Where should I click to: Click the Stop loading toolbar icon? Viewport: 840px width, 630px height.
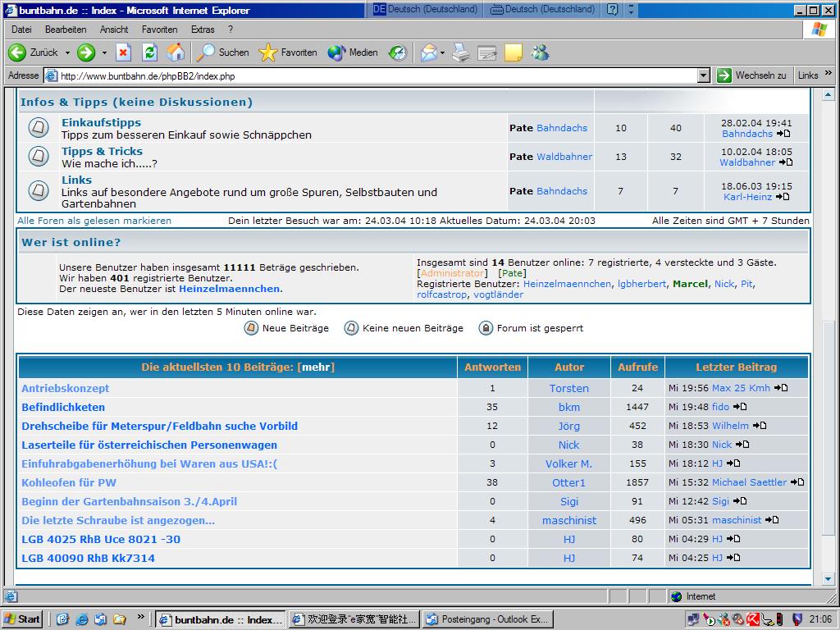(x=123, y=52)
